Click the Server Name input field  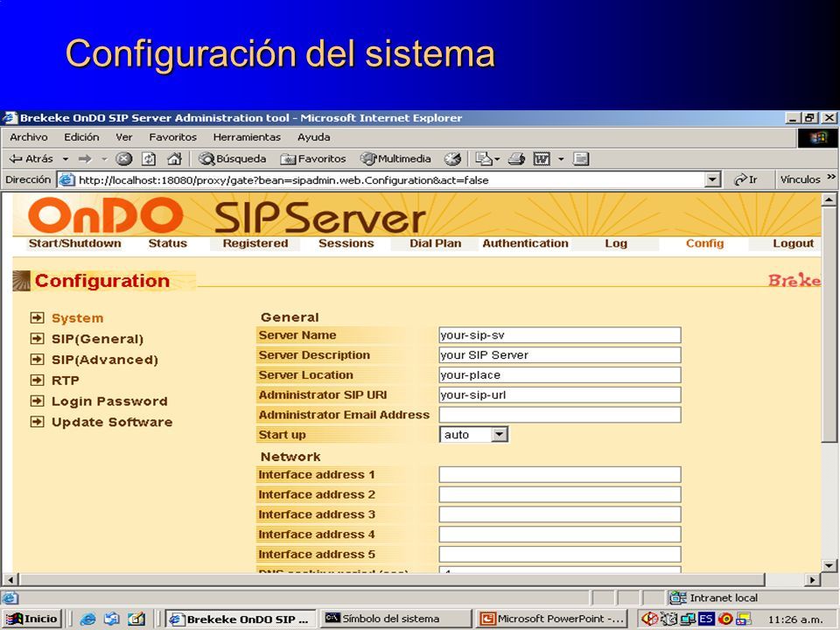pyautogui.click(x=560, y=335)
